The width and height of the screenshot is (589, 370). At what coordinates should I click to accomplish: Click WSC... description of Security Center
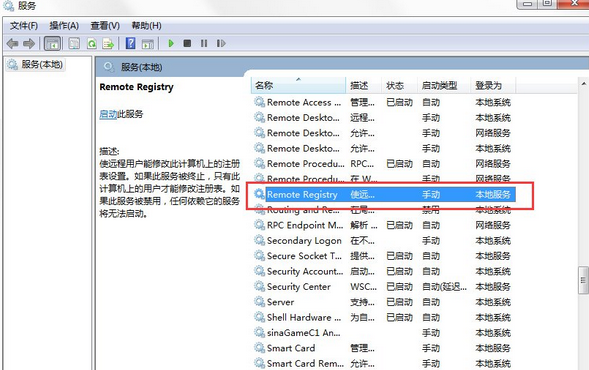(363, 287)
